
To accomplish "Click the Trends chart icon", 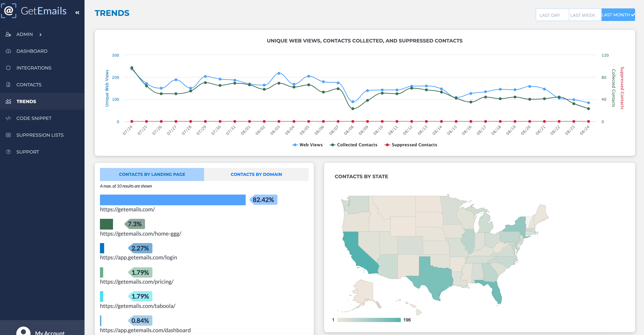I will [x=8, y=101].
